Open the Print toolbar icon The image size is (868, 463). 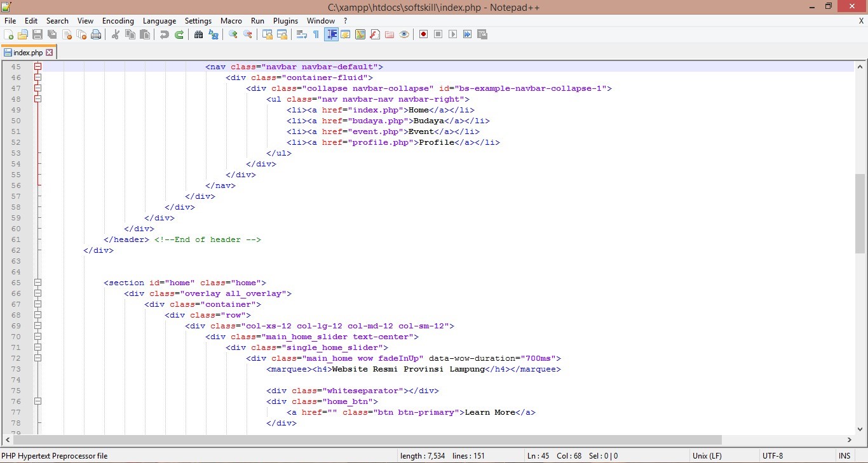click(x=96, y=34)
